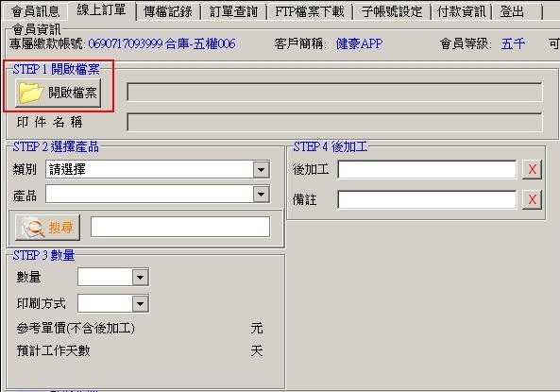Open the FTP檔案下載 tab
This screenshot has height=392, width=560.
(310, 11)
